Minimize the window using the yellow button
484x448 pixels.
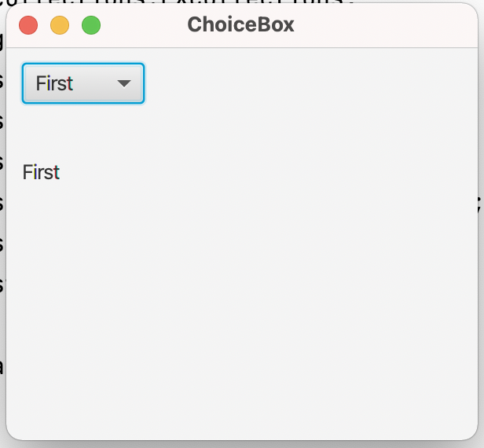coord(60,25)
